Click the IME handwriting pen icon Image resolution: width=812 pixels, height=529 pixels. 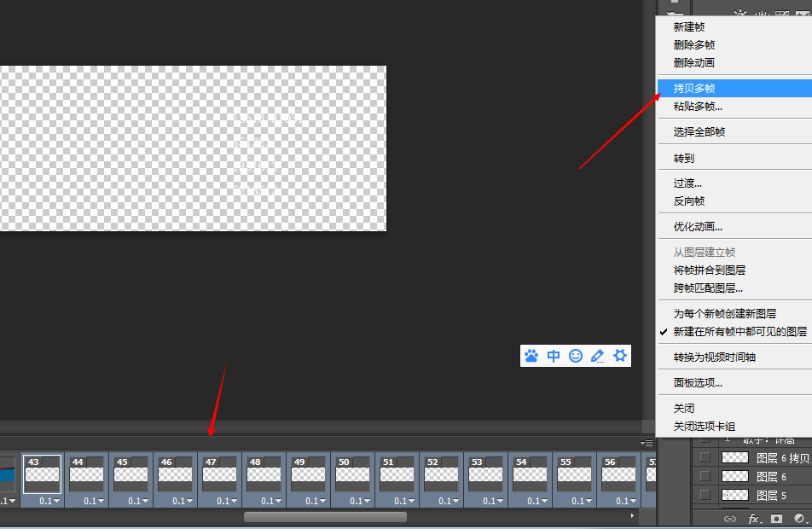(x=598, y=356)
